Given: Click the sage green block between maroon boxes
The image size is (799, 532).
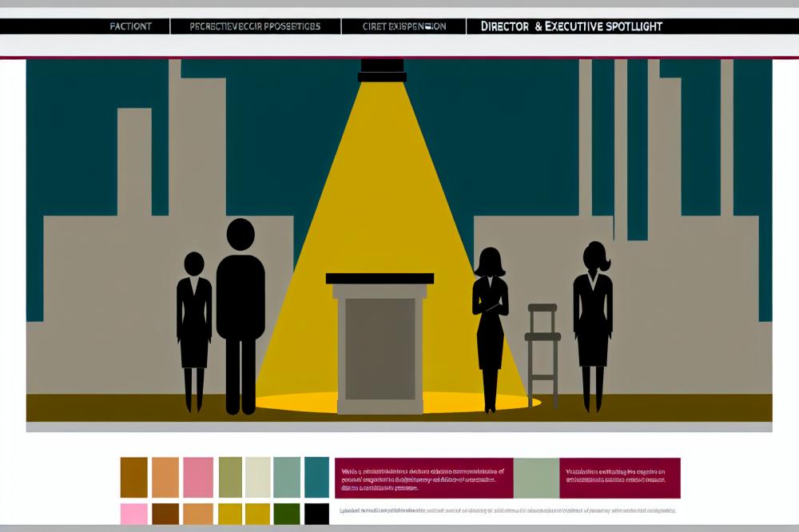Looking at the screenshot, I should click(x=536, y=478).
